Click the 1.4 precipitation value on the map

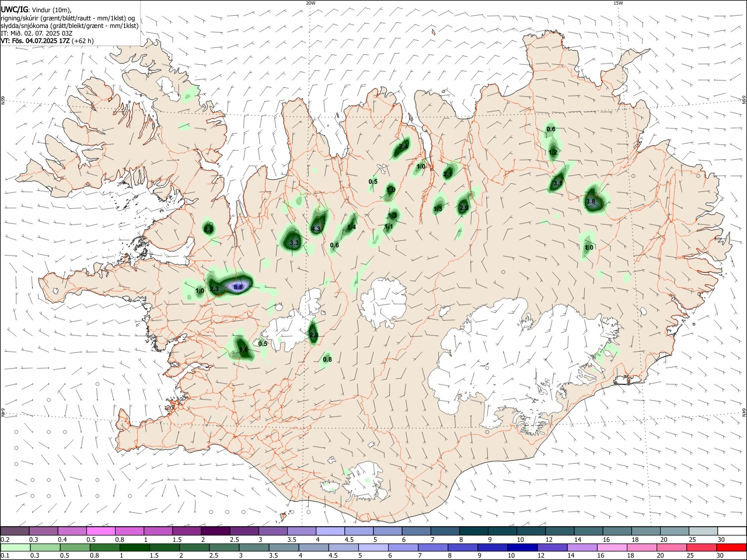(351, 227)
